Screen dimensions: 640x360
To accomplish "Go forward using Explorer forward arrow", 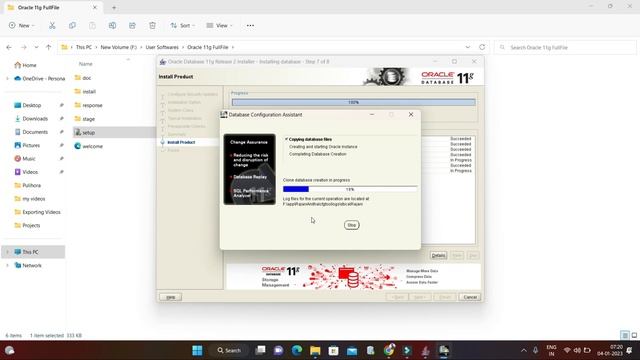I will click(24, 47).
